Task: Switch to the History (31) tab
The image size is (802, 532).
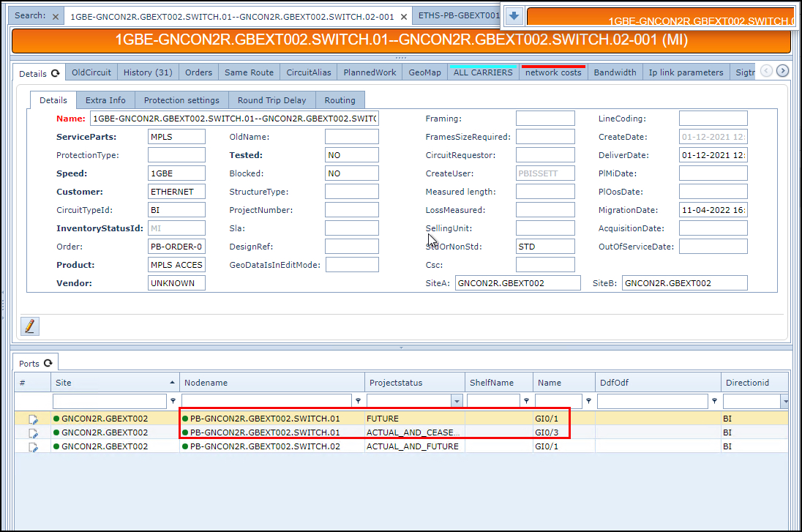Action: coord(148,72)
